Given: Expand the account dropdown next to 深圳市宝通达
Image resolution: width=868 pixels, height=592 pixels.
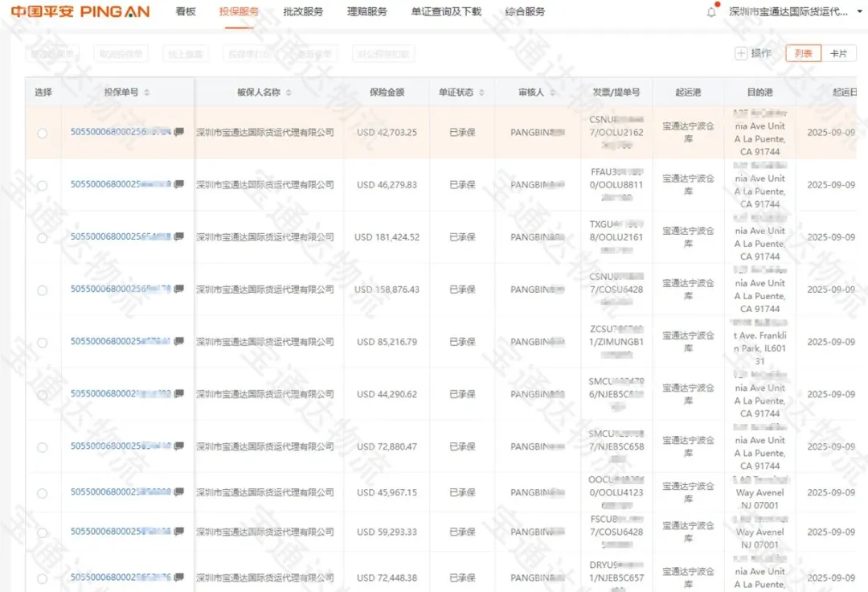Looking at the screenshot, I should click(x=858, y=11).
